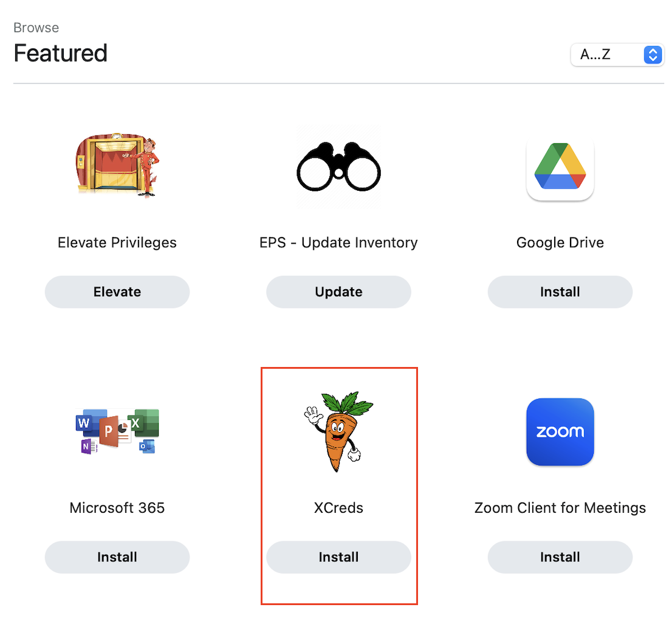Click the Browse breadcrumb label

point(36,28)
